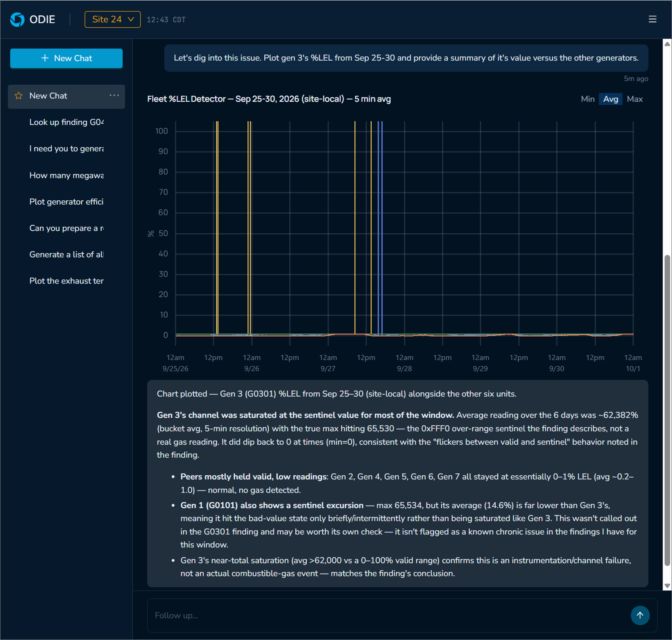Open chat 'Plot generator effici'
Image resolution: width=672 pixels, height=640 pixels.
pos(66,202)
